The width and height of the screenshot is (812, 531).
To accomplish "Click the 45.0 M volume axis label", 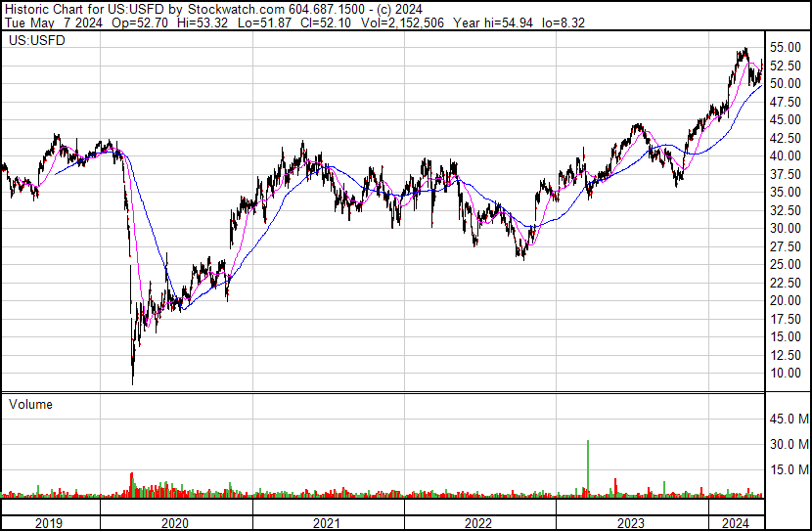I will 787,420.
